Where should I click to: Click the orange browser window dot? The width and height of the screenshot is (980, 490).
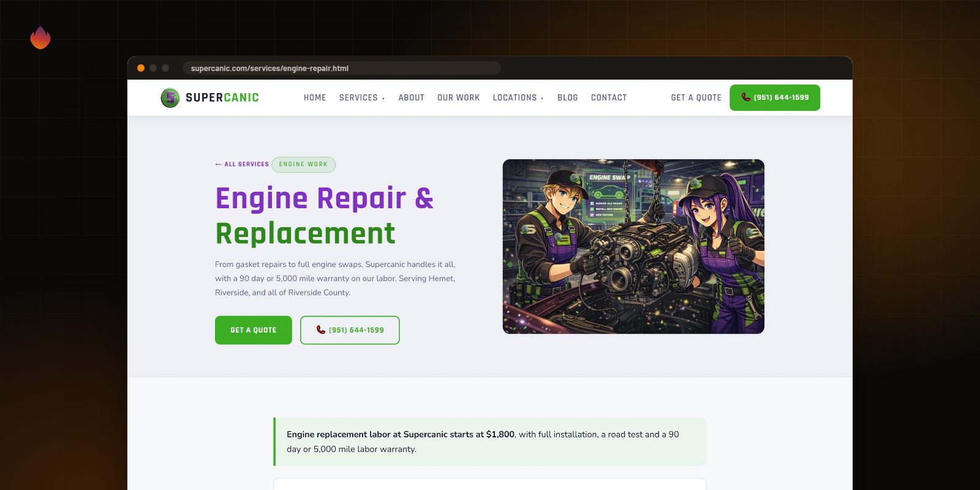click(x=141, y=68)
